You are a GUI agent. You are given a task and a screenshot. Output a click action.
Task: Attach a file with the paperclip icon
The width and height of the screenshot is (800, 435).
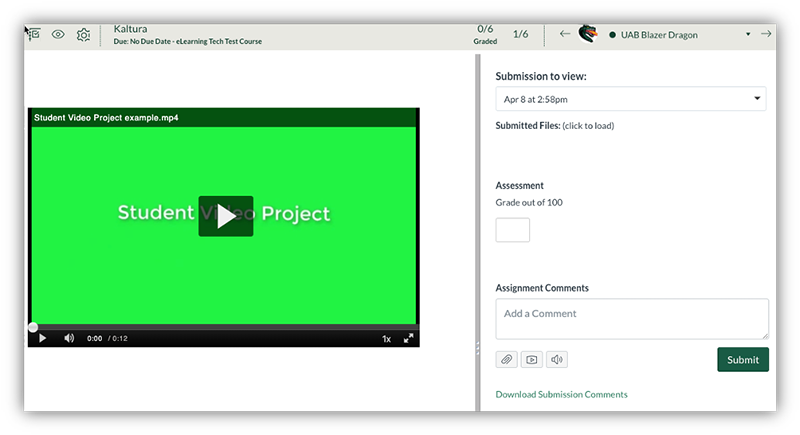pyautogui.click(x=507, y=359)
